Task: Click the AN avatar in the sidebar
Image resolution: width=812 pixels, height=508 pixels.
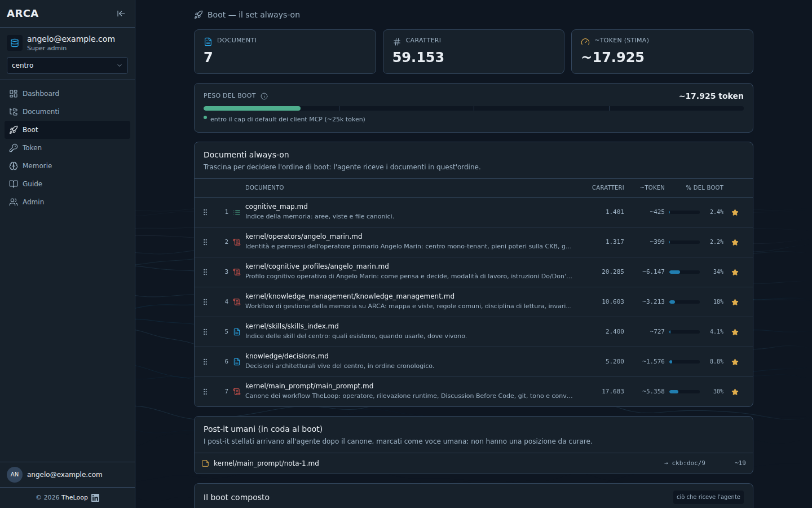Action: (x=15, y=475)
